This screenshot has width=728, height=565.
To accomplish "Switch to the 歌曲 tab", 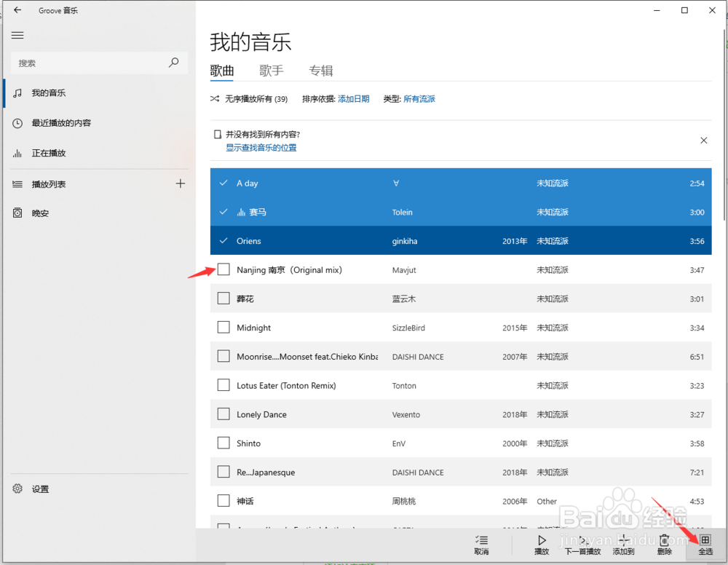I will click(x=222, y=71).
